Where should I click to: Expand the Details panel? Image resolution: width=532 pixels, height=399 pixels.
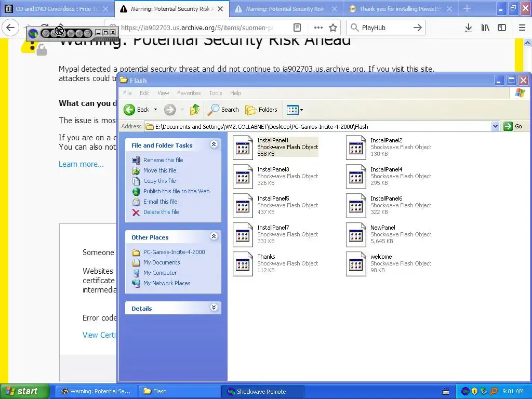(x=214, y=308)
